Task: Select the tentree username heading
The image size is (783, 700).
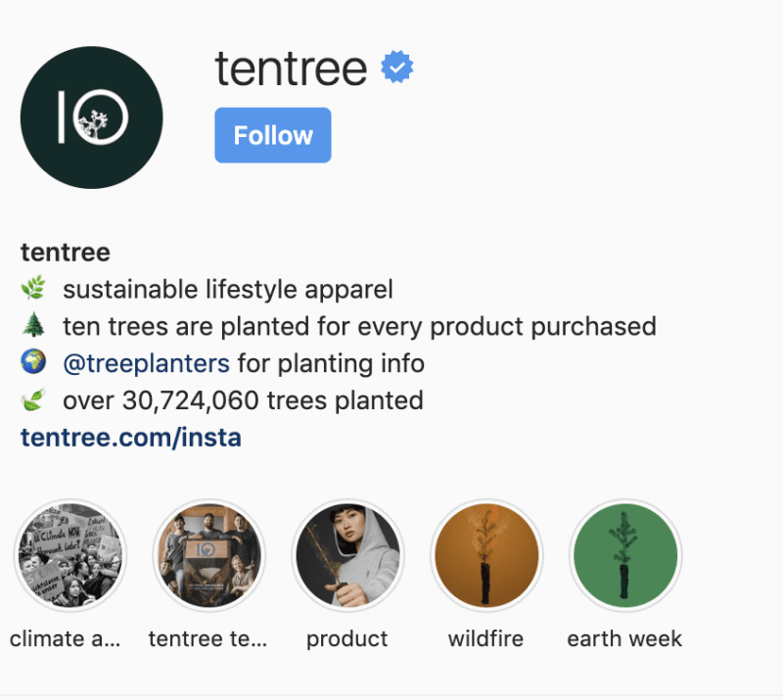Action: [x=291, y=69]
